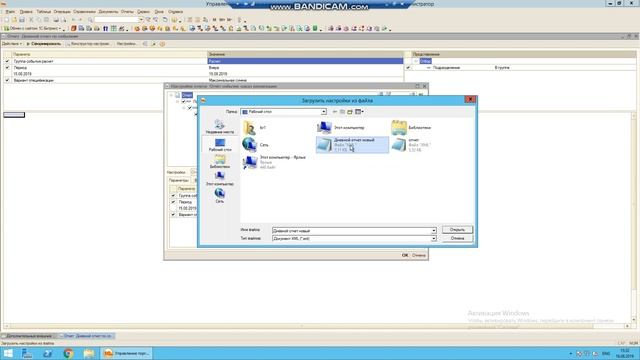Collapse the 'Отбор' tree node
The width and height of the screenshot is (640, 360).
click(416, 61)
